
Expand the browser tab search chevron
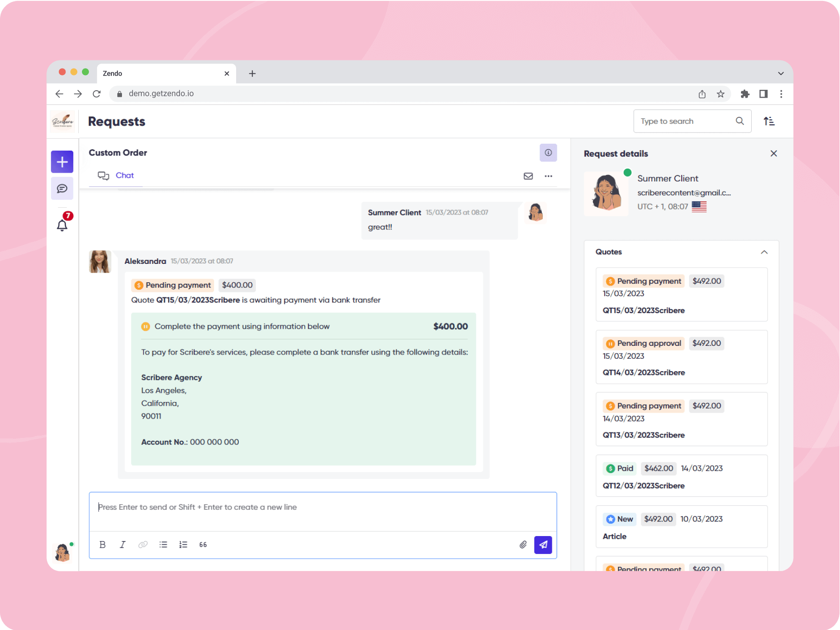coord(781,74)
